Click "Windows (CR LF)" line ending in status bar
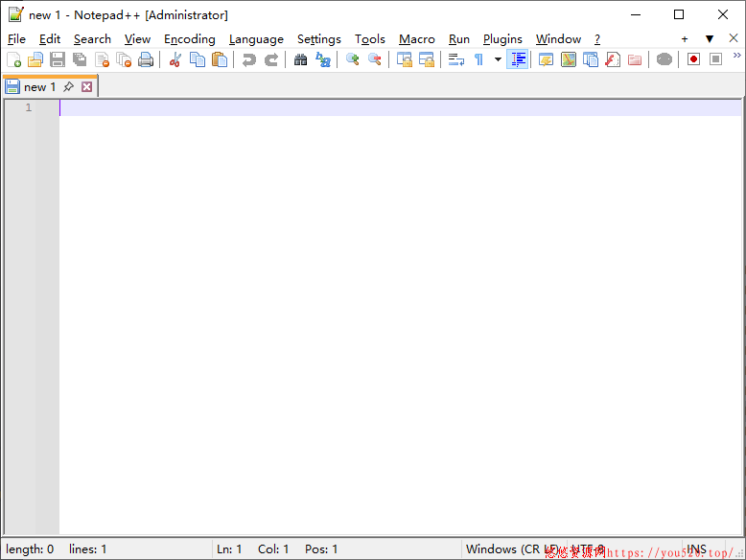This screenshot has height=560, width=746. pyautogui.click(x=513, y=549)
